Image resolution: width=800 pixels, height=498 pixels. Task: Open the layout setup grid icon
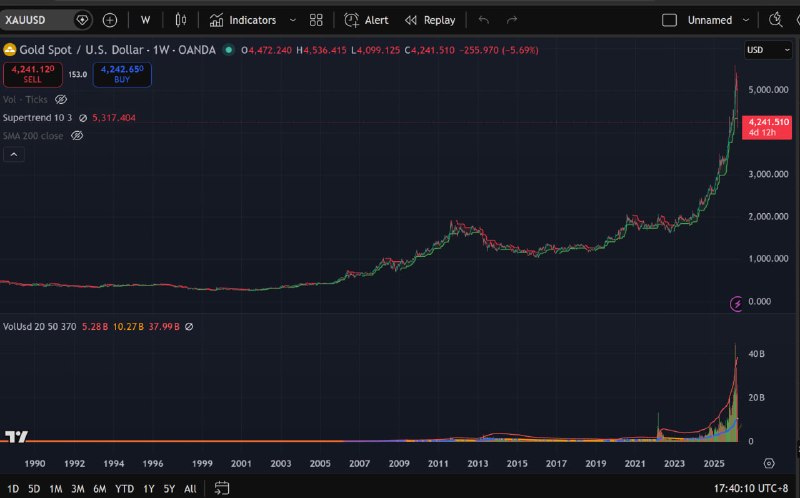[x=316, y=20]
